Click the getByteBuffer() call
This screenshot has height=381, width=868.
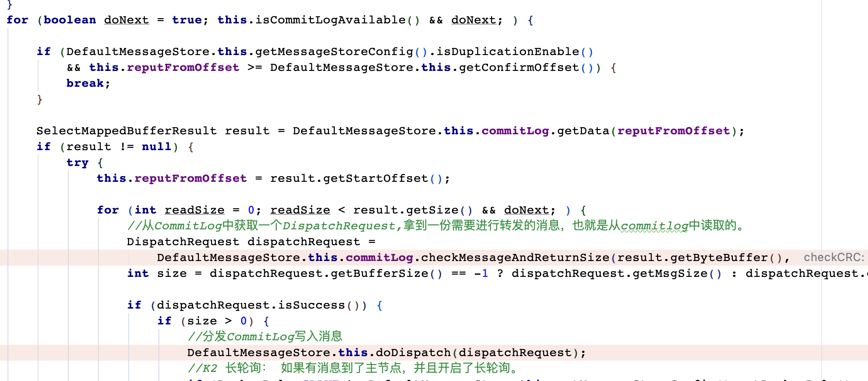coord(726,258)
